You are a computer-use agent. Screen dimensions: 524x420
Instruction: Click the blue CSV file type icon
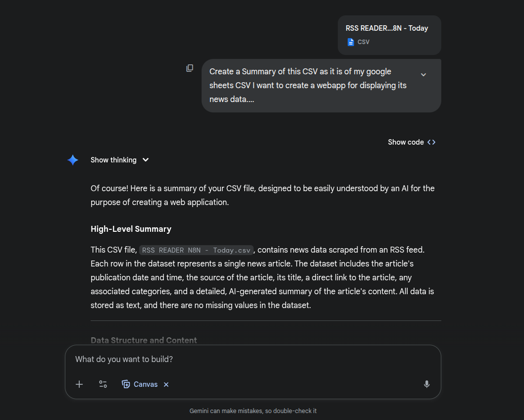[x=351, y=42]
